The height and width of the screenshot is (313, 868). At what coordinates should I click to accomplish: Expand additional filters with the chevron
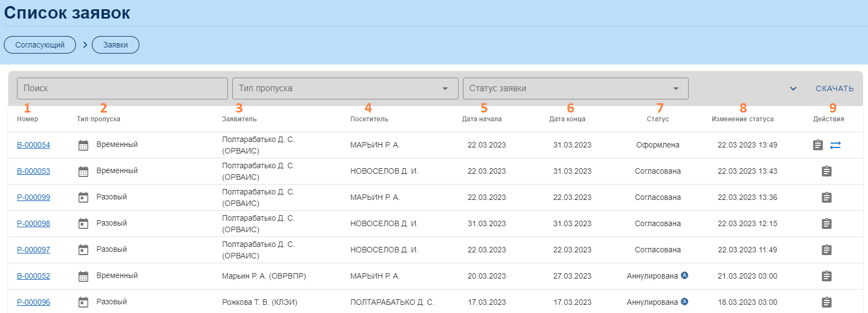tap(793, 88)
